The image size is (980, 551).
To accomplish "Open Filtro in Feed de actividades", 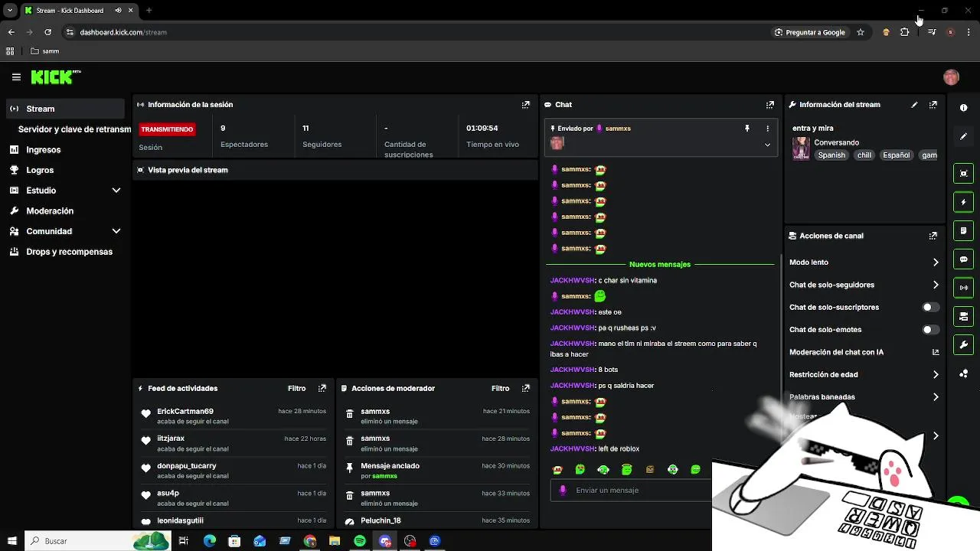I will coord(296,388).
